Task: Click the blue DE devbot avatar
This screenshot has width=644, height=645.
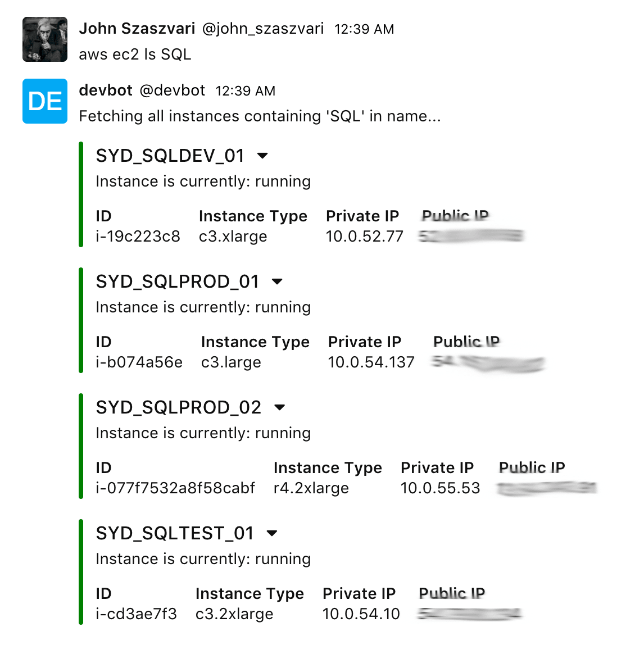Action: [45, 101]
